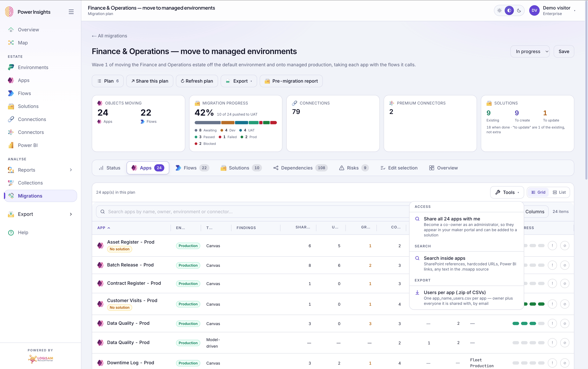The height and width of the screenshot is (369, 588).
Task: Toggle the Tools dropdown menu
Action: pos(507,192)
